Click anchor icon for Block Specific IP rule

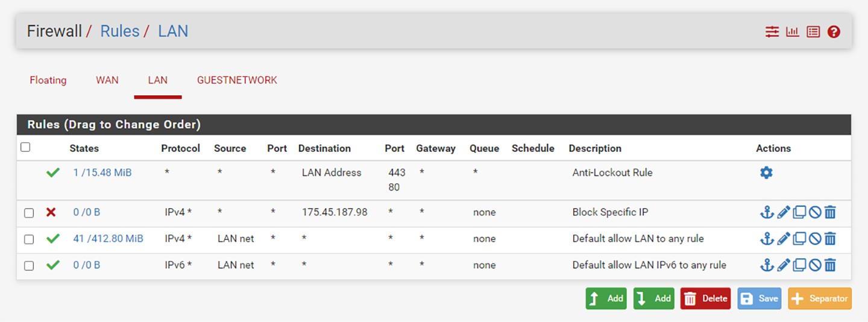coord(766,212)
